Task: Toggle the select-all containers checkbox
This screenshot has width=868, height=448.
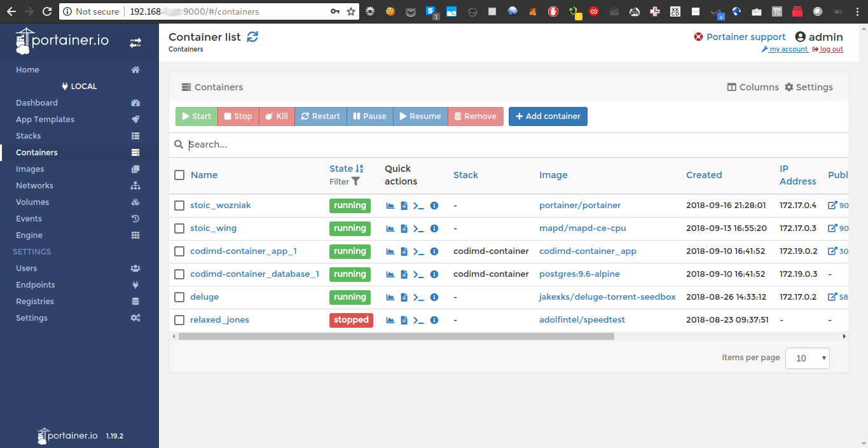Action: point(179,175)
